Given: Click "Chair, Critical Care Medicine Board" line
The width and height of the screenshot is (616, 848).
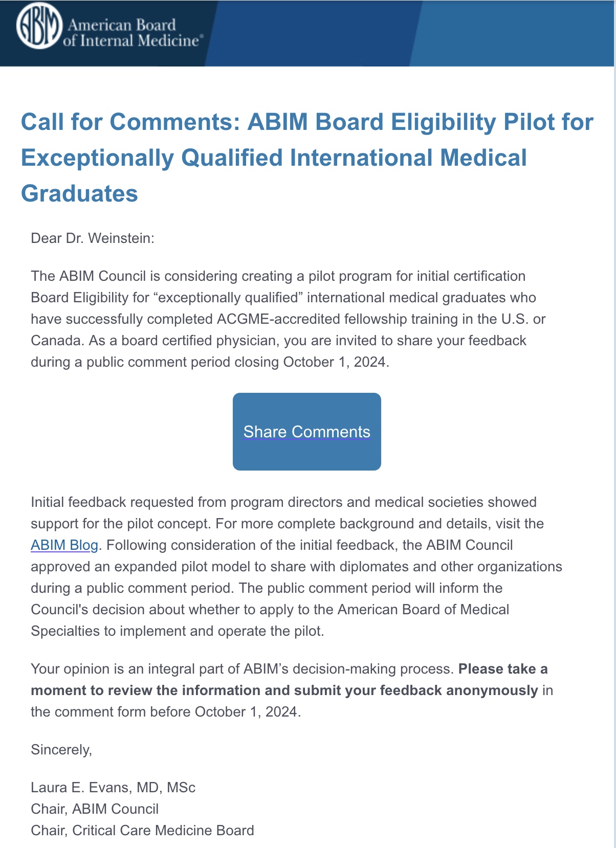Looking at the screenshot, I should pyautogui.click(x=142, y=831).
